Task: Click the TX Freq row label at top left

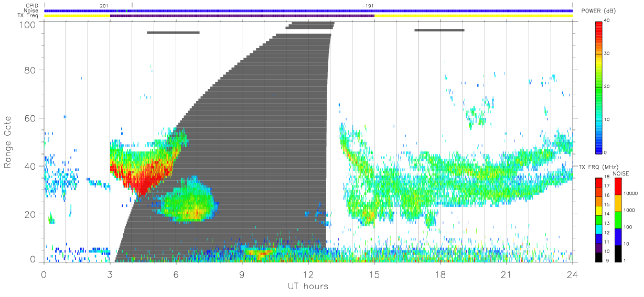Action: 28,16
